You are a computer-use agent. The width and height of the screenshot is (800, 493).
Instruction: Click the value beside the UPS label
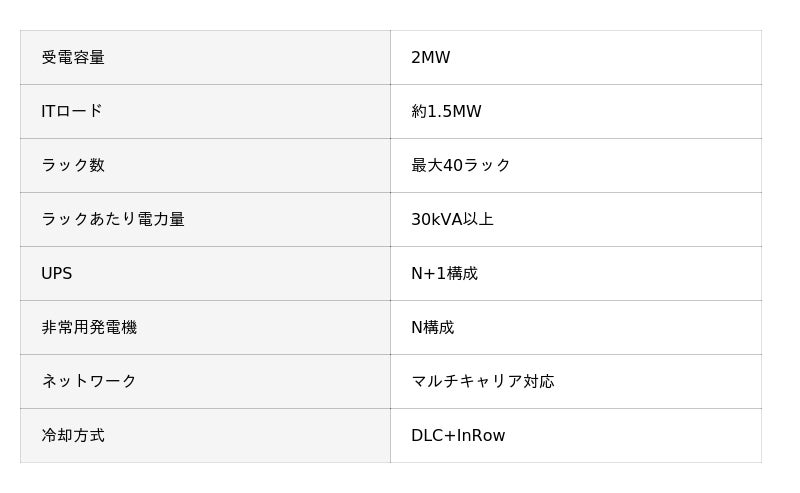click(x=444, y=274)
